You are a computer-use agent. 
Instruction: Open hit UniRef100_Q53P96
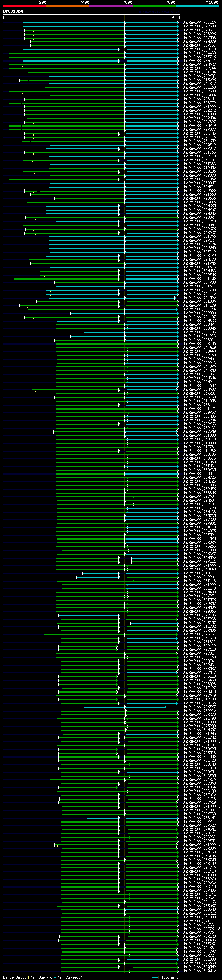click(199, 34)
